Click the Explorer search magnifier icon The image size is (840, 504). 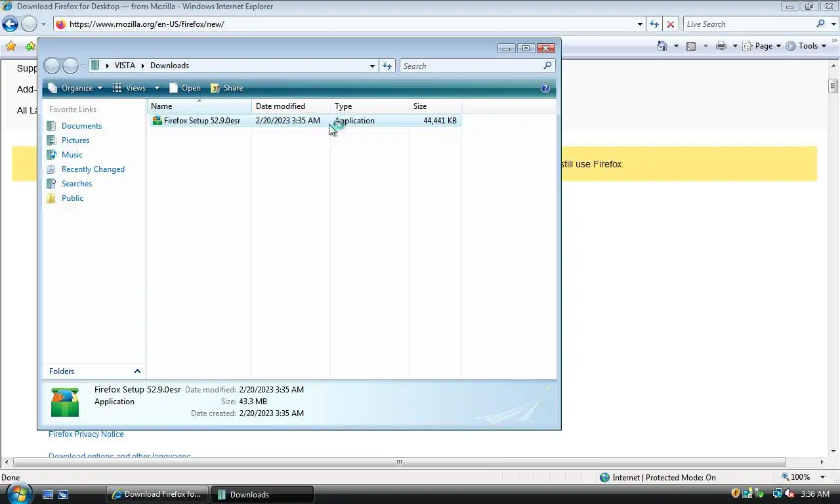(x=547, y=66)
